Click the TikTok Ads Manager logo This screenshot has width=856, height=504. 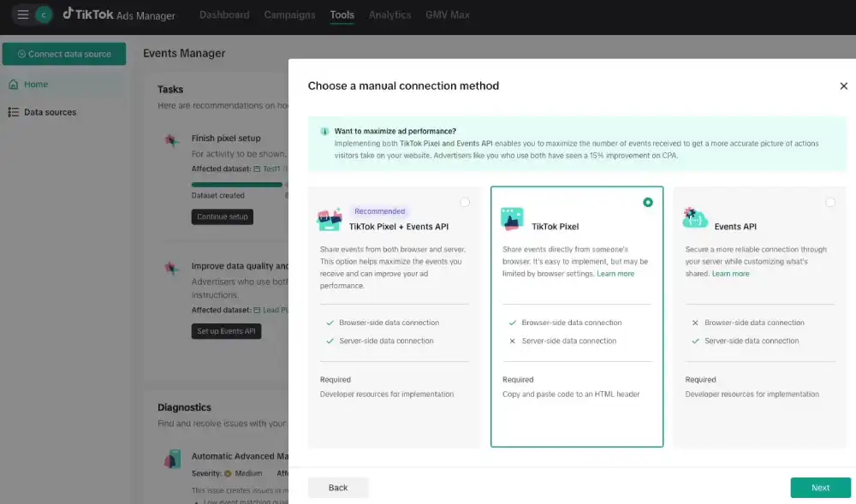coord(119,15)
